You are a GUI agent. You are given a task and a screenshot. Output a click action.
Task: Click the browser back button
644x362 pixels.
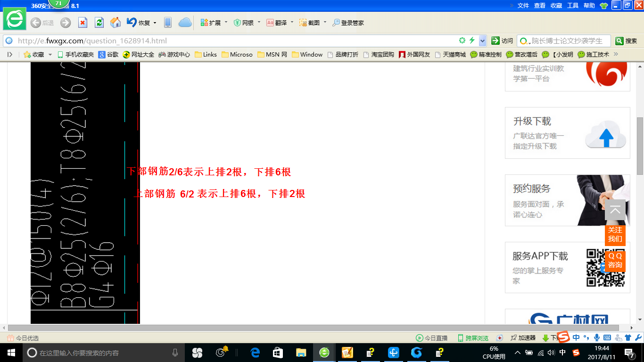pyautogui.click(x=41, y=23)
